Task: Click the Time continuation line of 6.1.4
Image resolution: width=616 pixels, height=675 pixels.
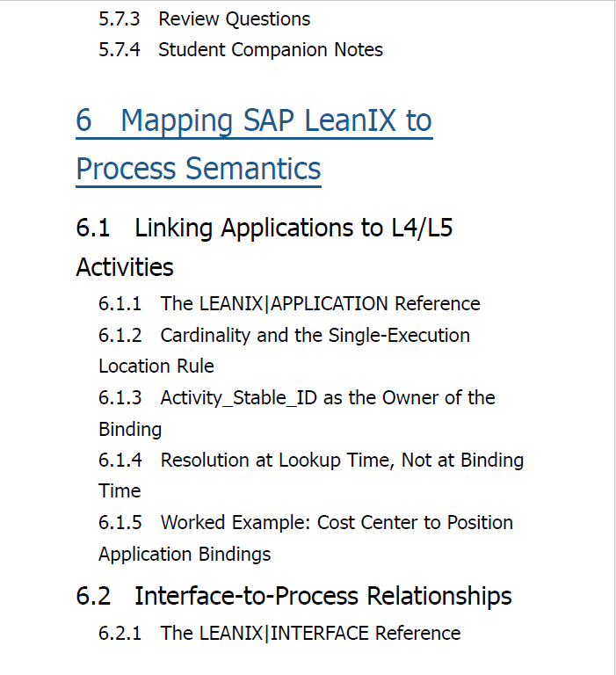Action: point(120,491)
